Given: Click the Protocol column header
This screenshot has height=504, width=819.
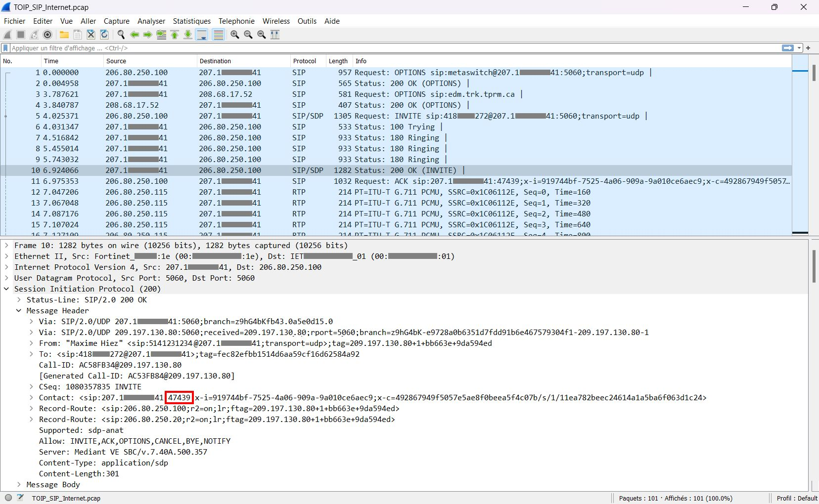Looking at the screenshot, I should [x=305, y=61].
